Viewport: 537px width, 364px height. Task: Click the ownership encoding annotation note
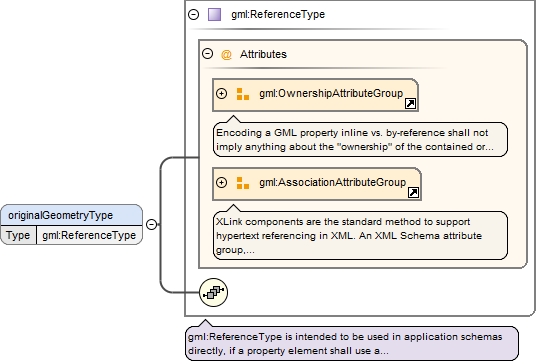[360, 139]
